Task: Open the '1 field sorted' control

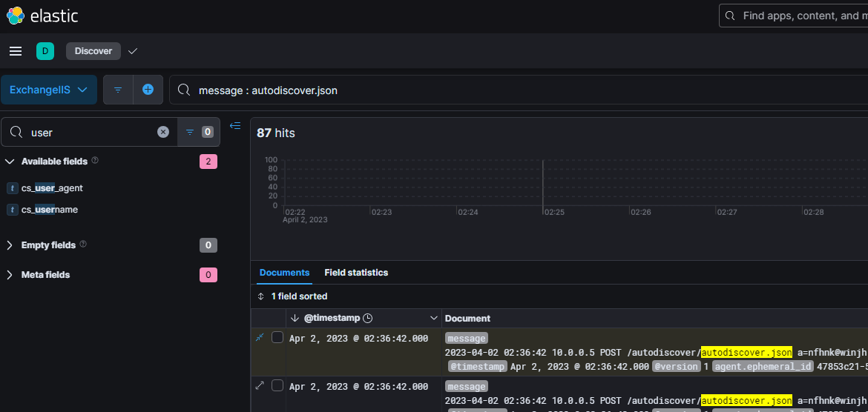Action: click(x=293, y=296)
